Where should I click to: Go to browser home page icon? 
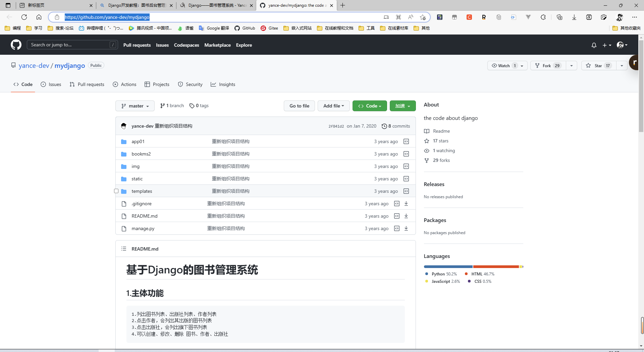(39, 17)
